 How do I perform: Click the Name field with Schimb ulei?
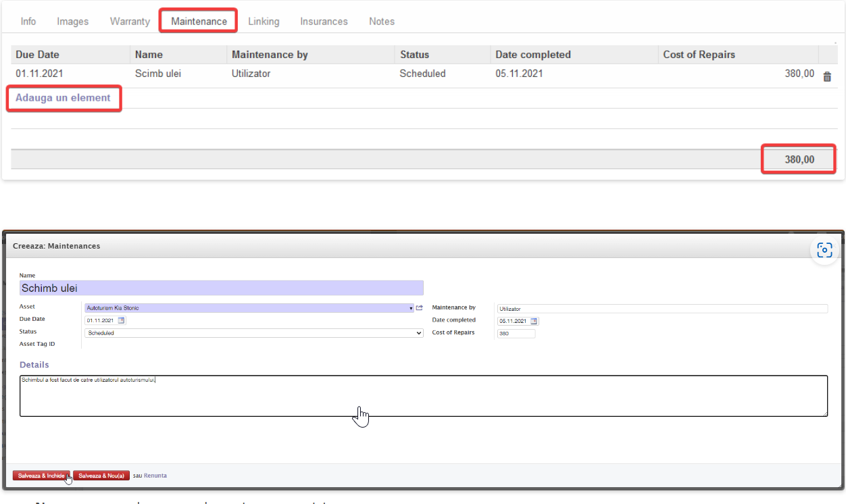point(221,288)
